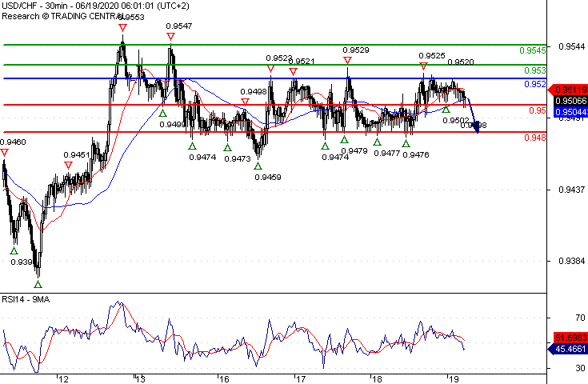Select the red triangle marker under the 0.9451 label
The image size is (588, 384).
(x=68, y=165)
